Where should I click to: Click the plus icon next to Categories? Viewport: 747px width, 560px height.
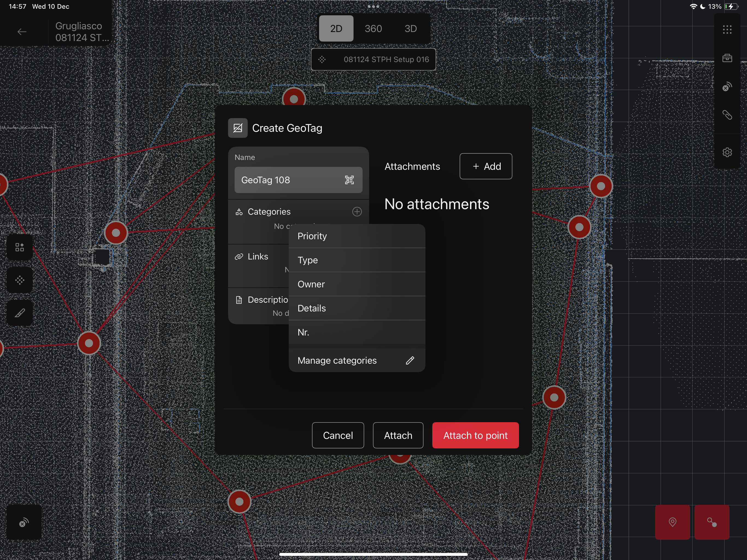[x=357, y=212]
